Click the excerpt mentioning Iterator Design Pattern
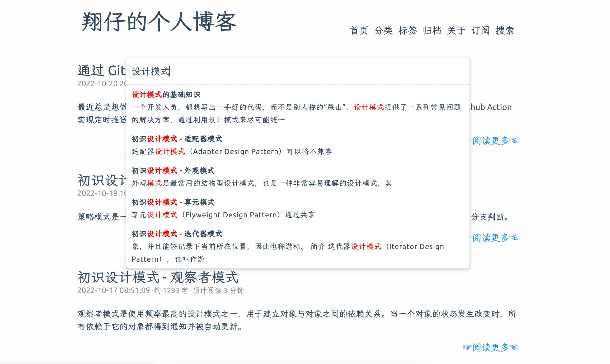 tap(288, 253)
